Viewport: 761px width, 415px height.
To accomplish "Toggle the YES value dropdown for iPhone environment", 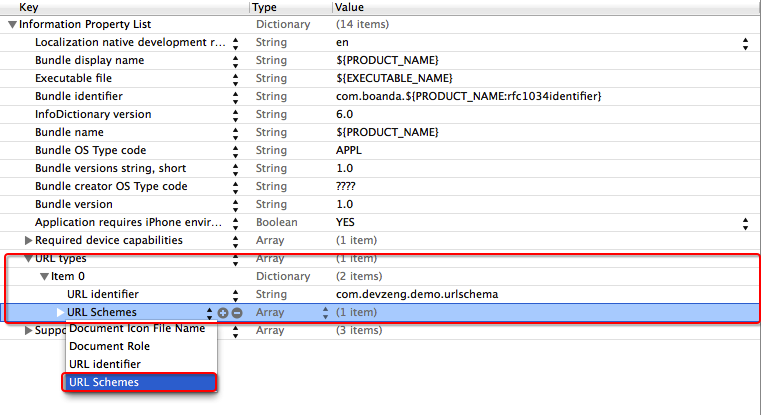I will (745, 222).
